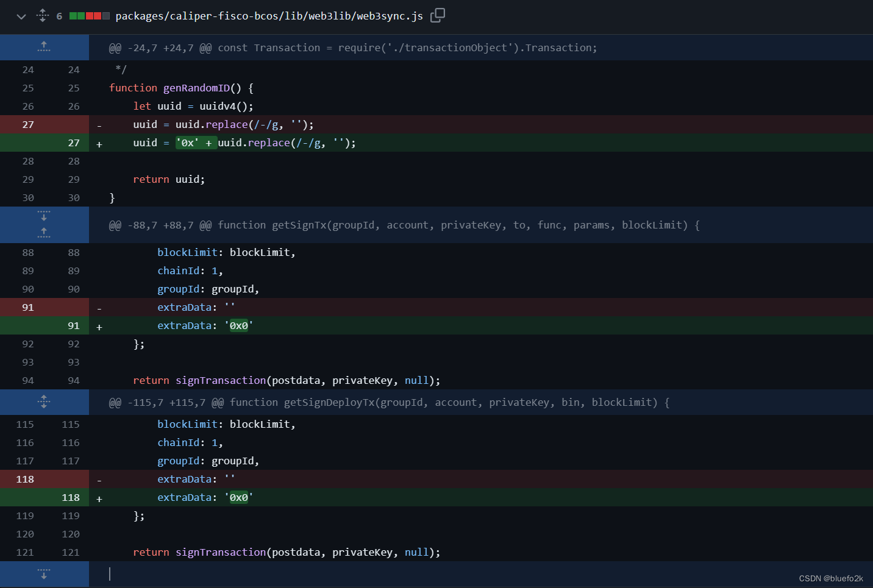Select the 'return uuid;' line
Viewport: 873px width, 588px height.
[x=169, y=179]
